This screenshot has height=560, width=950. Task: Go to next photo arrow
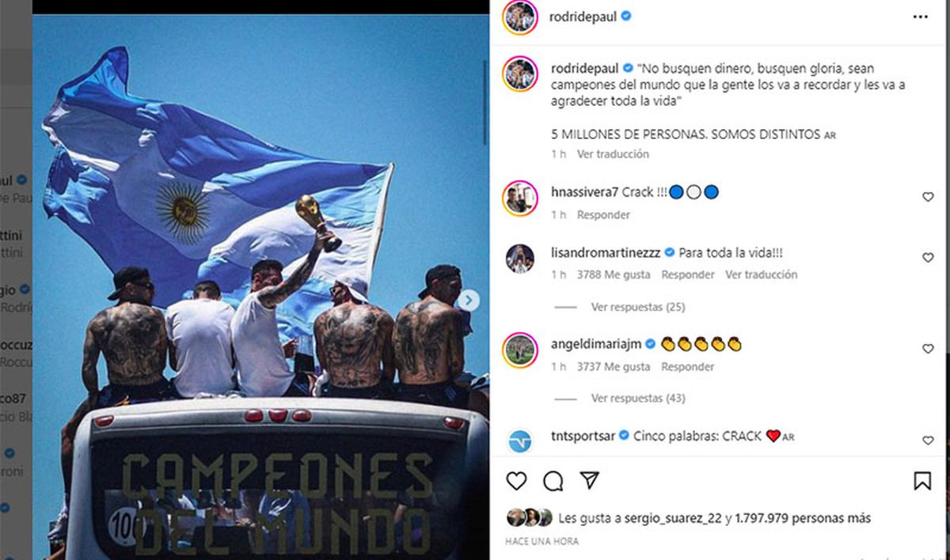pos(468,300)
